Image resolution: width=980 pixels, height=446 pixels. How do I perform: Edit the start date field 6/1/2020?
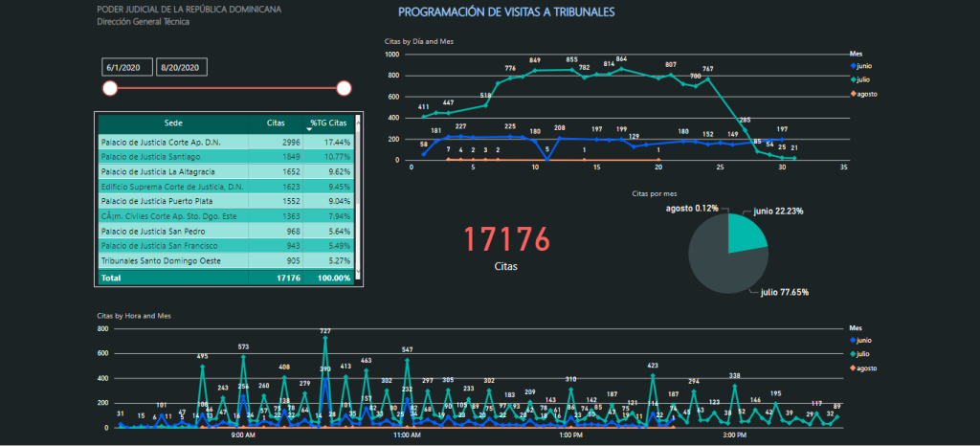(x=127, y=67)
